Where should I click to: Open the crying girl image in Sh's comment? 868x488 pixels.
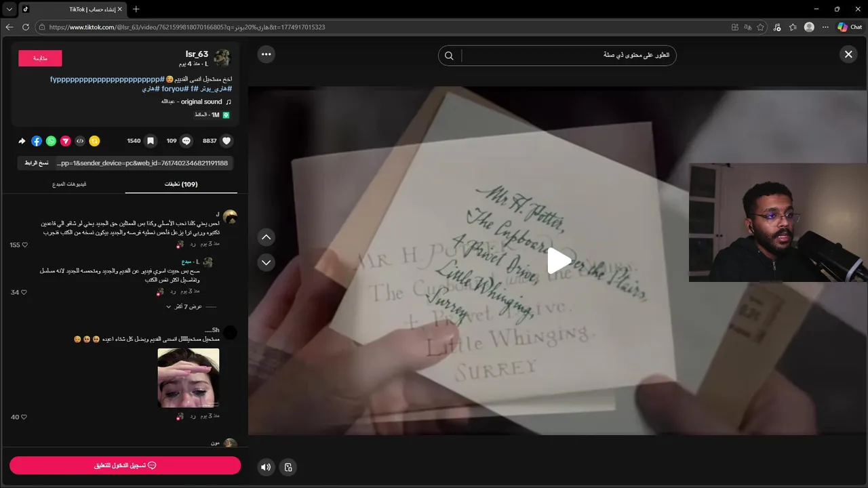[x=189, y=378]
